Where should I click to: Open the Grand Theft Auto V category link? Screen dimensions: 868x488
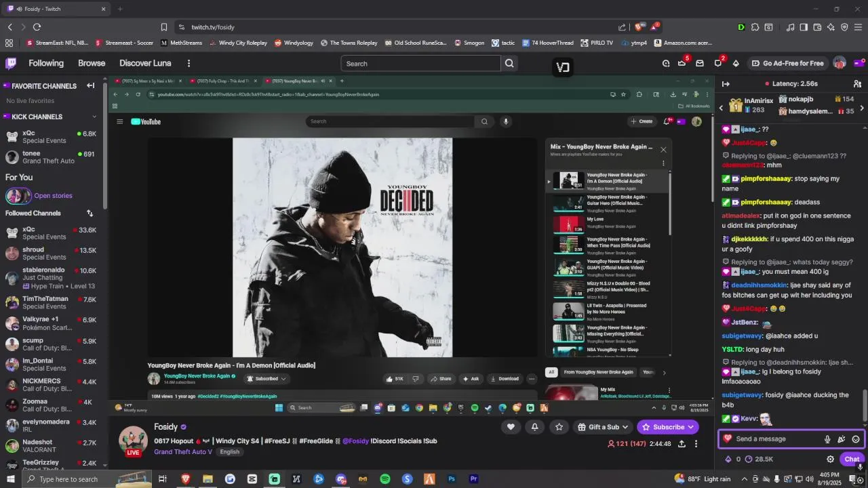click(x=183, y=452)
